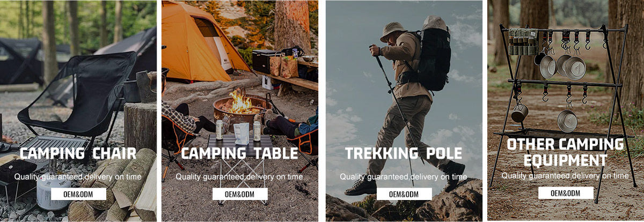The width and height of the screenshot is (644, 222).
Task: Open the CAMPING CHAIR heading
Action: tap(78, 153)
